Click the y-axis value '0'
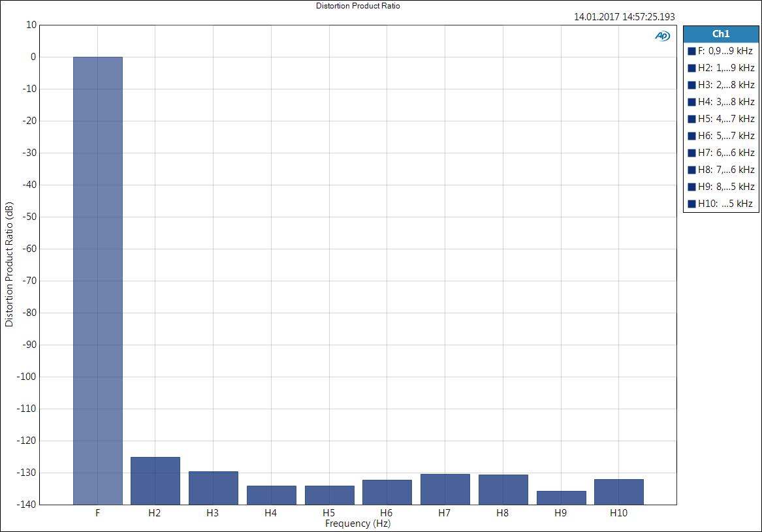Viewport: 762px width, 532px height. pos(33,57)
